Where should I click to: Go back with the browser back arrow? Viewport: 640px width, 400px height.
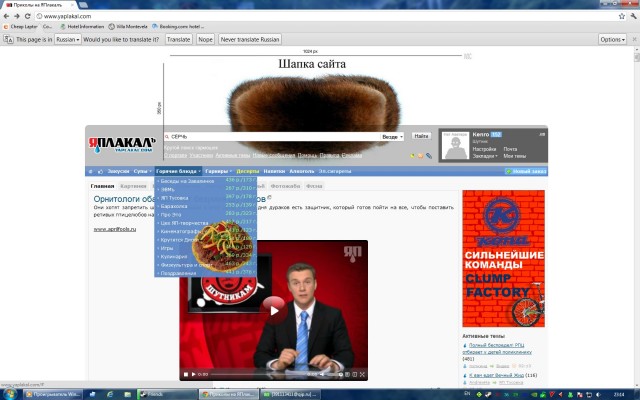point(6,16)
